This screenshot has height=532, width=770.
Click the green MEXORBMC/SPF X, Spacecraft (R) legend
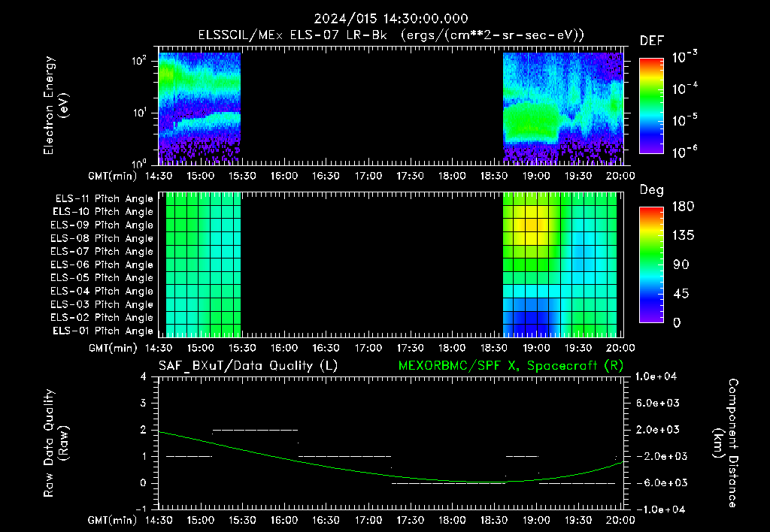point(511,366)
